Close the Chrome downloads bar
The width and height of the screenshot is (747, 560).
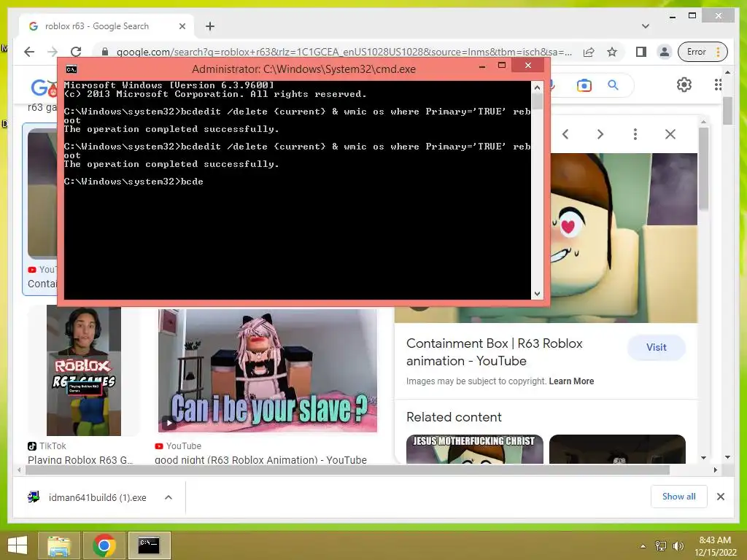pos(720,497)
